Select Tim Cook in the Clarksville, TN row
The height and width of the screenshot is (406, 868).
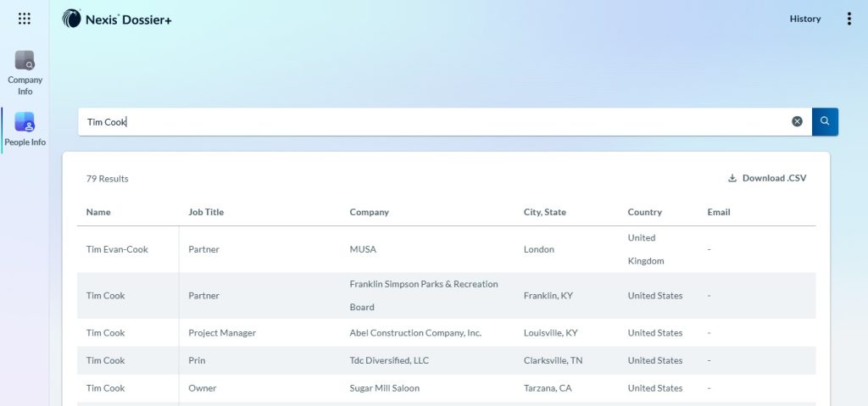(x=105, y=360)
